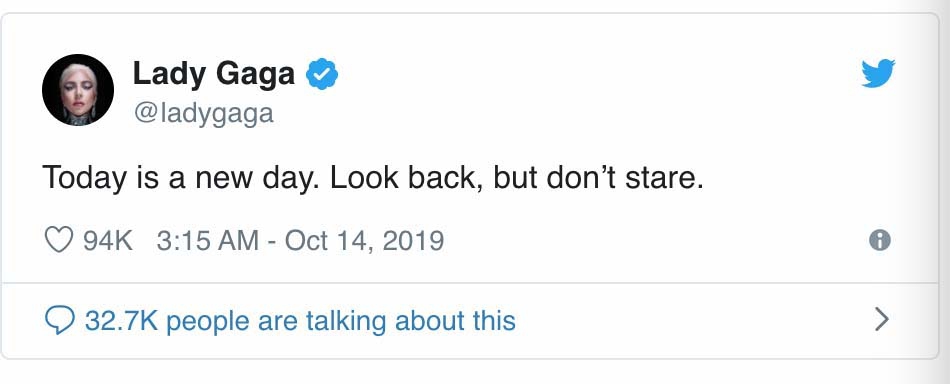This screenshot has height=384, width=950.
Task: Expand conversation via right chevron arrow
Action: [x=882, y=319]
